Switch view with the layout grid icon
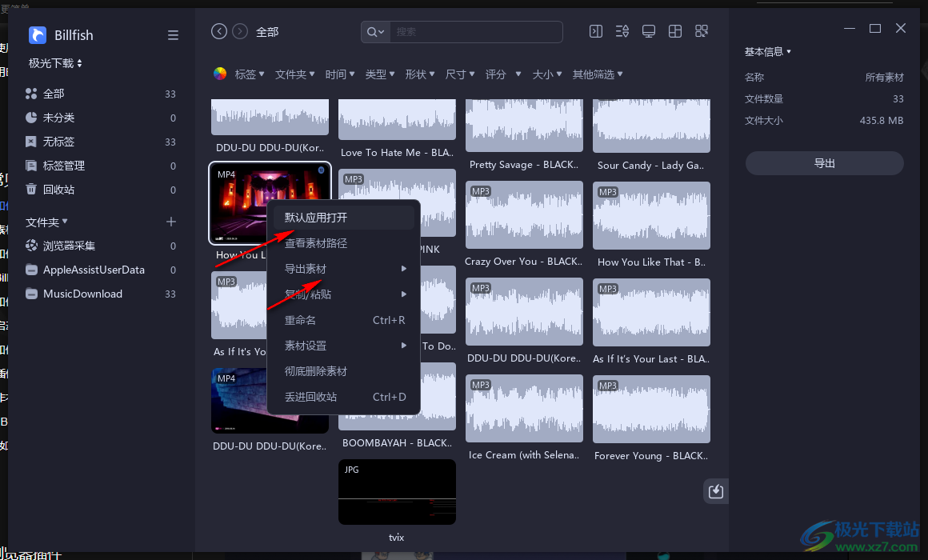This screenshot has height=560, width=928. pos(674,30)
